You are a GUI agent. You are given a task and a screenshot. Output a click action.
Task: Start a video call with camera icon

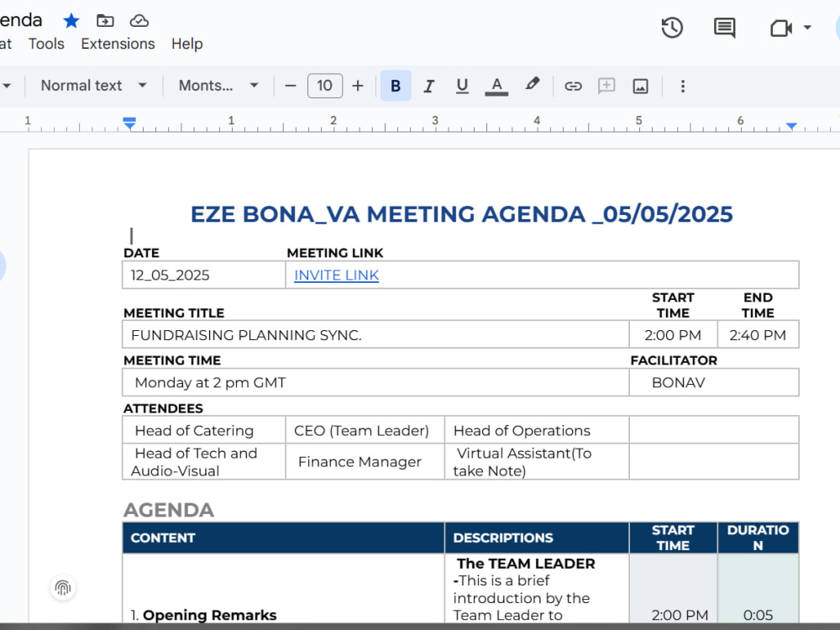(x=781, y=28)
